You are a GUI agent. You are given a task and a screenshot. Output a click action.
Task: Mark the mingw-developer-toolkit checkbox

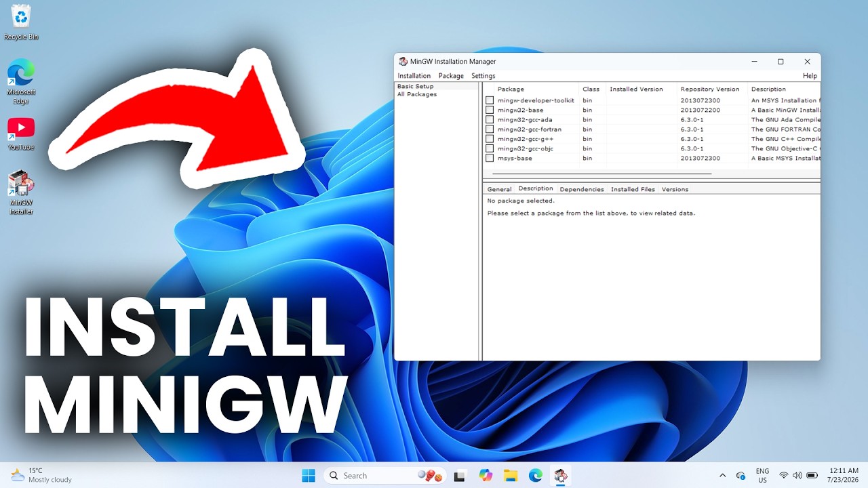pos(490,100)
